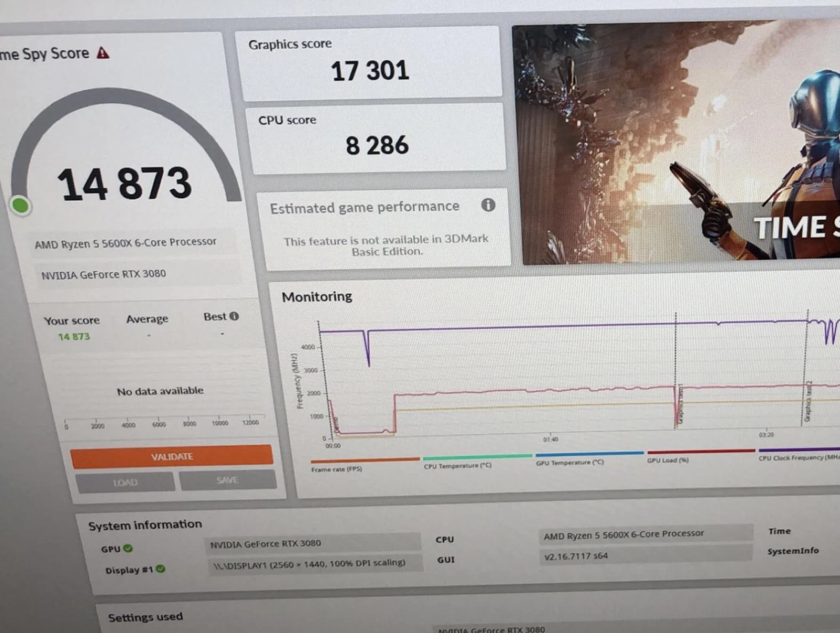Click the Graphics score value 17 301
This screenshot has width=840, height=633.
pos(370,71)
